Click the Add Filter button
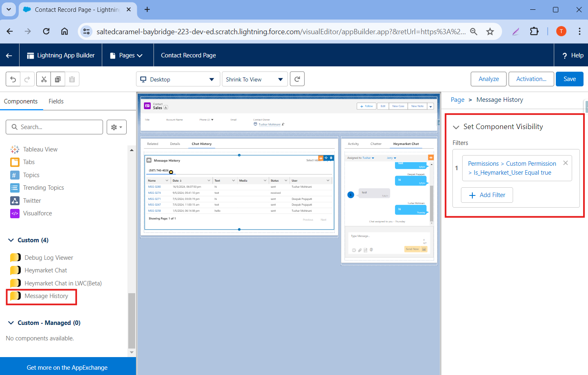 click(x=487, y=195)
